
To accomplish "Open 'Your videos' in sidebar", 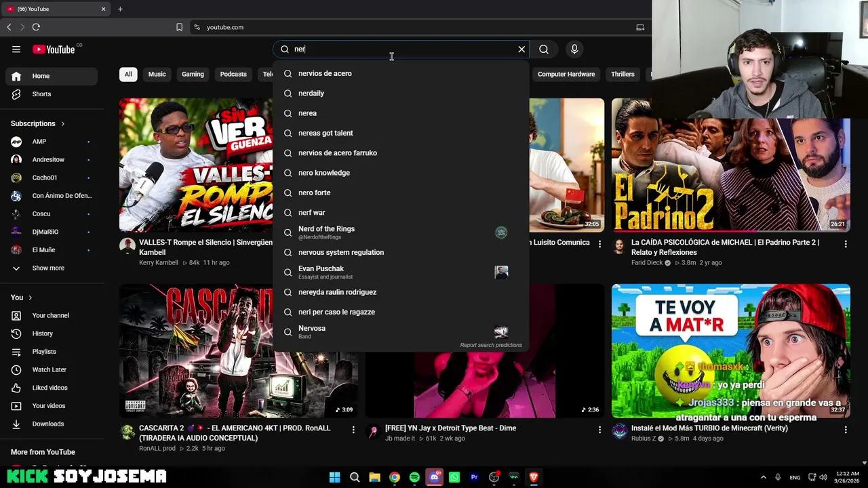I will (x=52, y=406).
